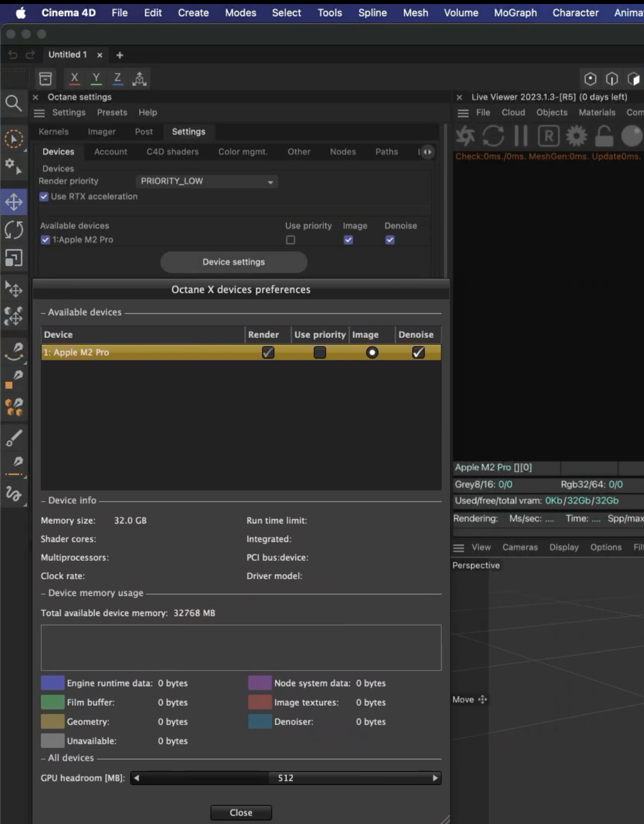The height and width of the screenshot is (824, 644).
Task: Select the Move tool in left toolbar
Action: [14, 202]
